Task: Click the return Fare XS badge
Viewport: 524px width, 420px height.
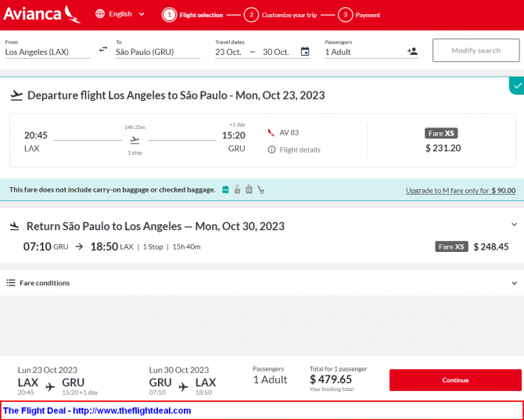Action: point(451,246)
